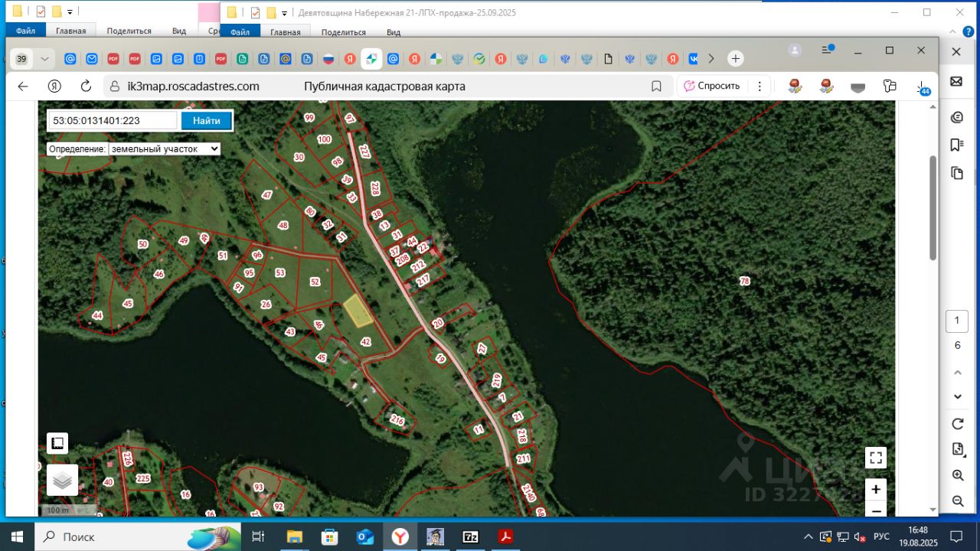Select parcel labeled 78 in forest
Viewport: 980px width, 551px height.
tap(744, 281)
